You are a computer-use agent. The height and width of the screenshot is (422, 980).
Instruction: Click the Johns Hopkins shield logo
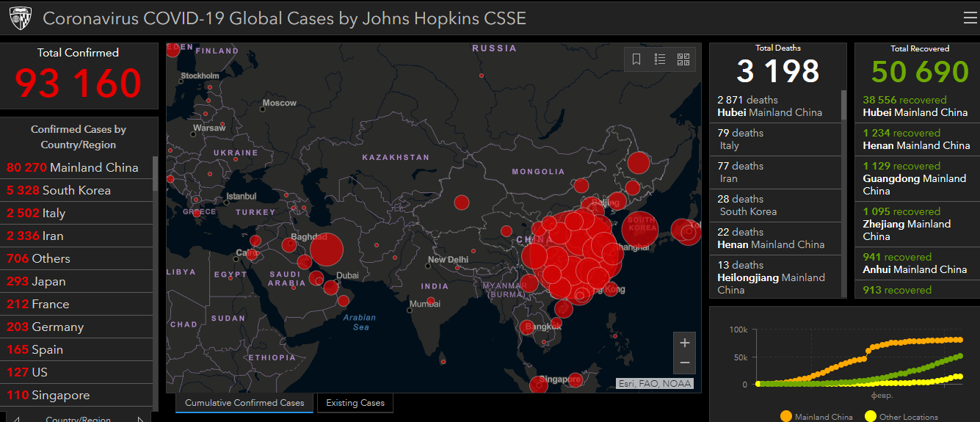(20, 18)
